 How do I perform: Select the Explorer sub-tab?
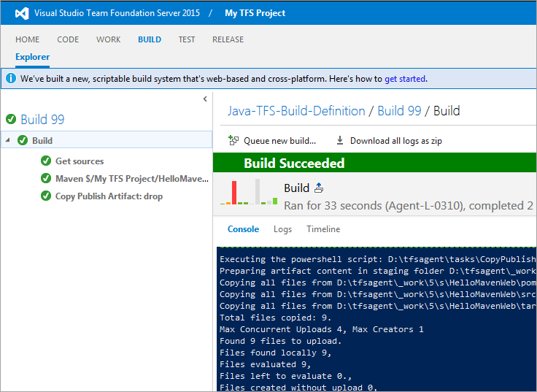[x=33, y=57]
